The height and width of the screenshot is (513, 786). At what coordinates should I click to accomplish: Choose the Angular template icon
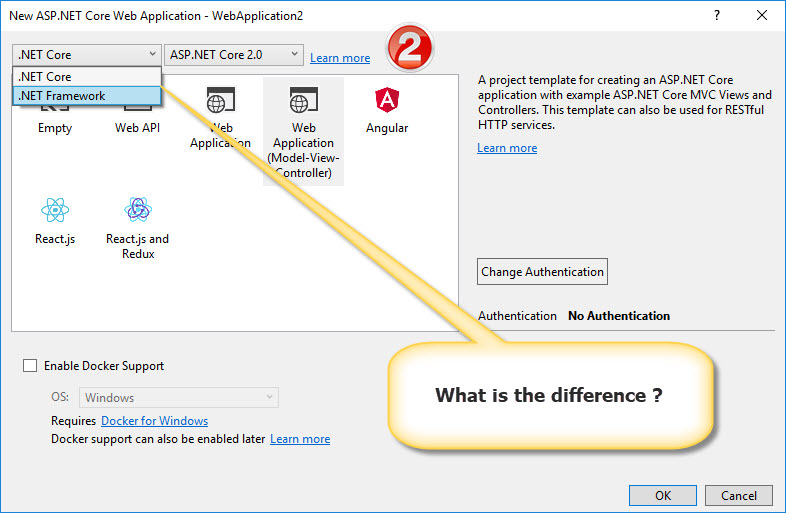(x=387, y=100)
